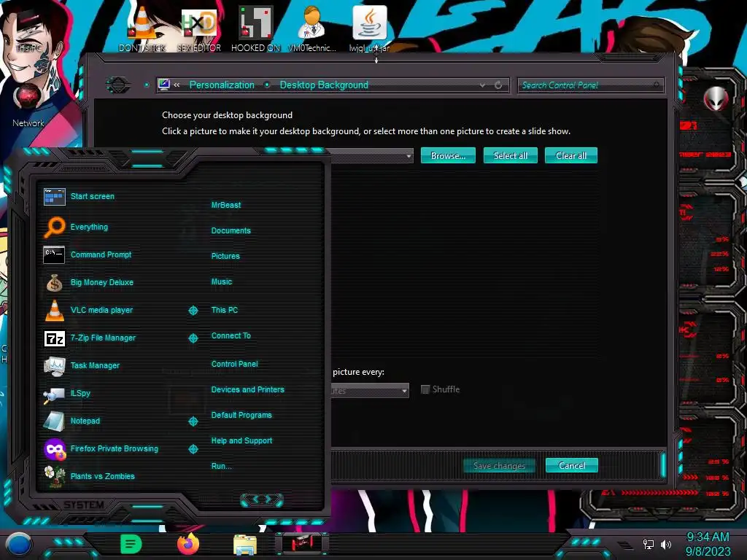Click the back chevrons in address bar
The width and height of the screenshot is (747, 560).
pyautogui.click(x=177, y=85)
